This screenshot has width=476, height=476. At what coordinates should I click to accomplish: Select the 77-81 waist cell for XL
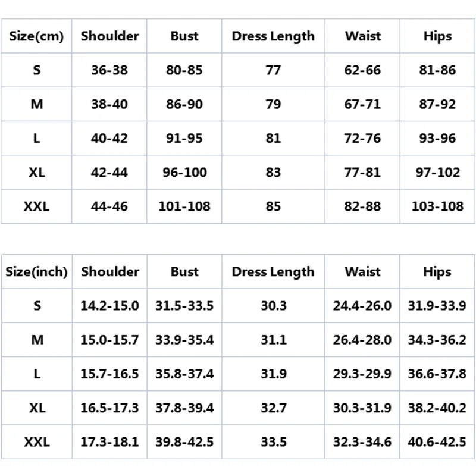pos(362,173)
